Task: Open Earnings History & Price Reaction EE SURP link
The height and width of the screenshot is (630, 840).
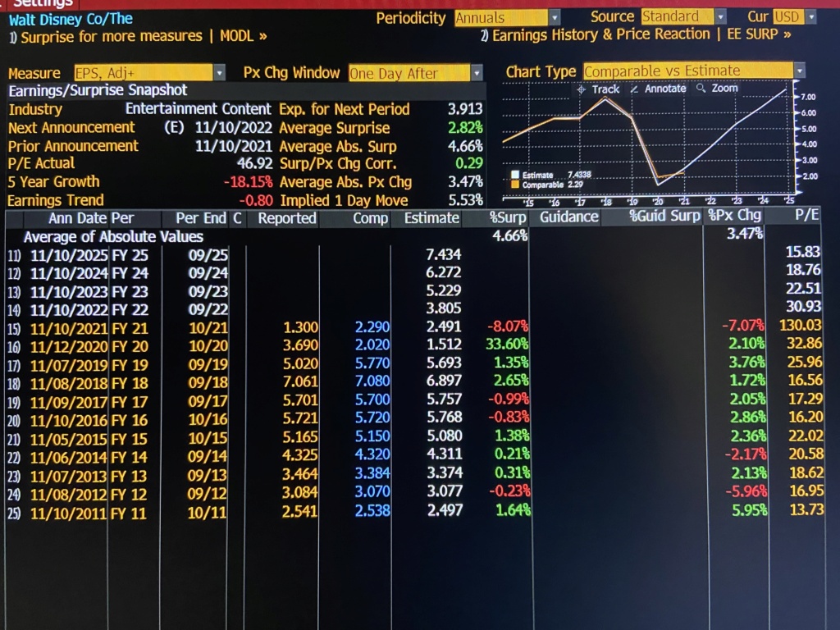Action: coord(636,34)
